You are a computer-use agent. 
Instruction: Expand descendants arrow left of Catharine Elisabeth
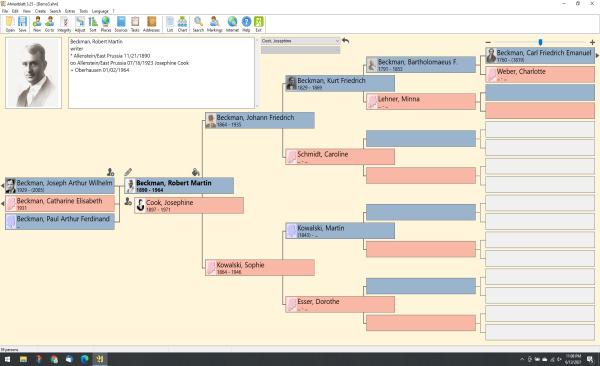click(2, 204)
